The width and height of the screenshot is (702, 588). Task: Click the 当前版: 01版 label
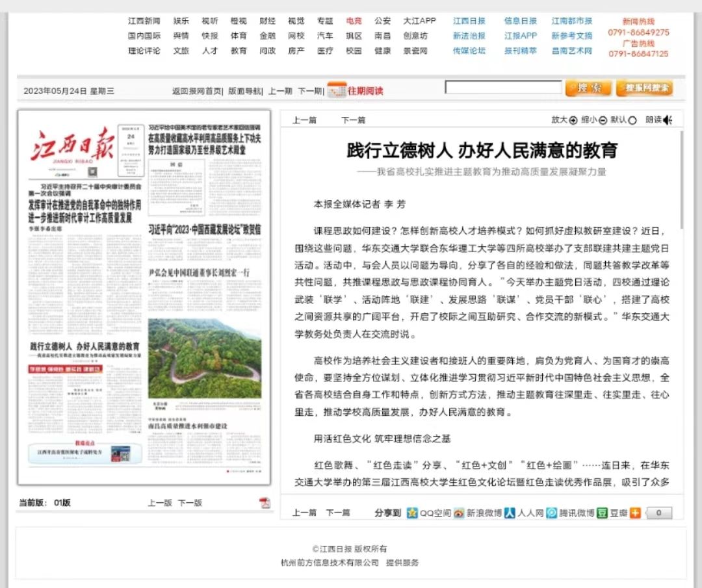tap(45, 502)
